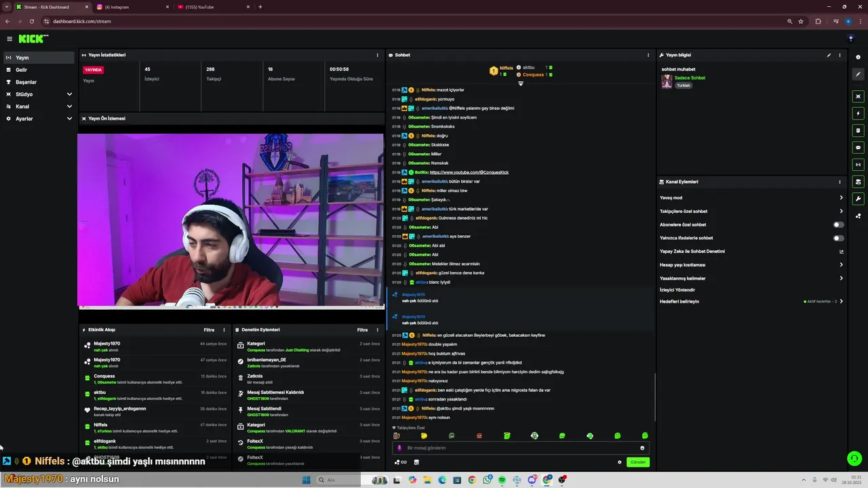The height and width of the screenshot is (488, 868).
Task: Click the green headset support button
Action: (854, 459)
